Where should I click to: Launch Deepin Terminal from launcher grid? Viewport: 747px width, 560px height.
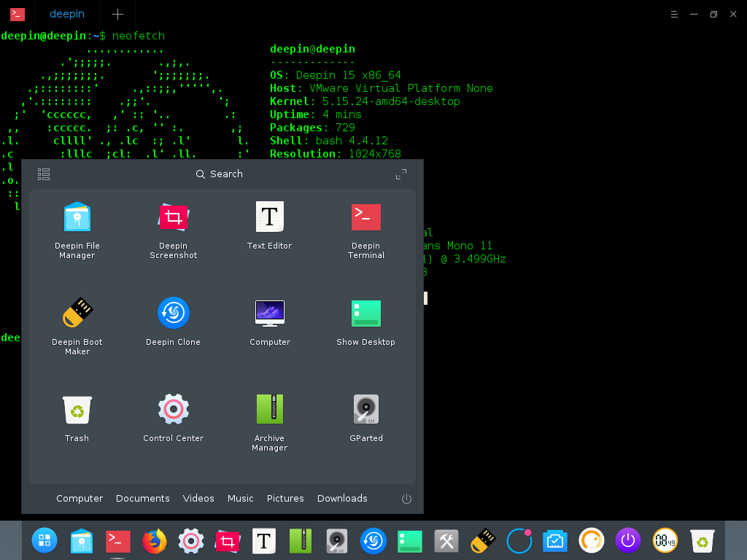click(366, 230)
